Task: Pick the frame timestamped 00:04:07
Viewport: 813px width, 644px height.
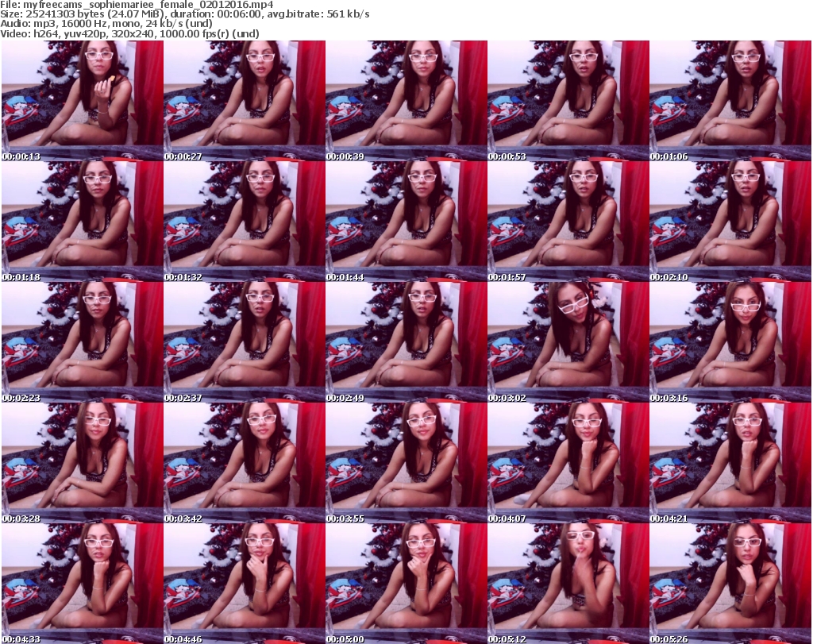Action: pyautogui.click(x=568, y=464)
